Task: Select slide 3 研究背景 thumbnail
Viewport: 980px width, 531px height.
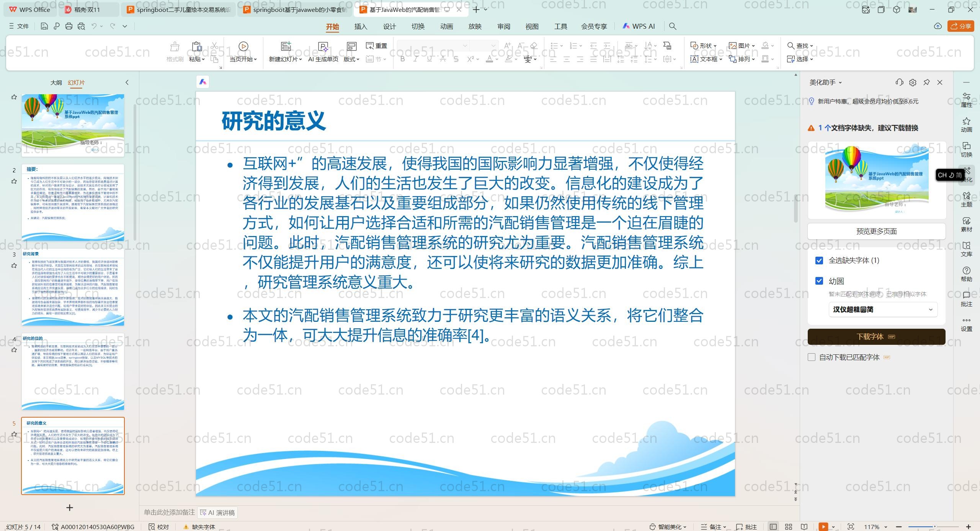Action: pos(73,287)
